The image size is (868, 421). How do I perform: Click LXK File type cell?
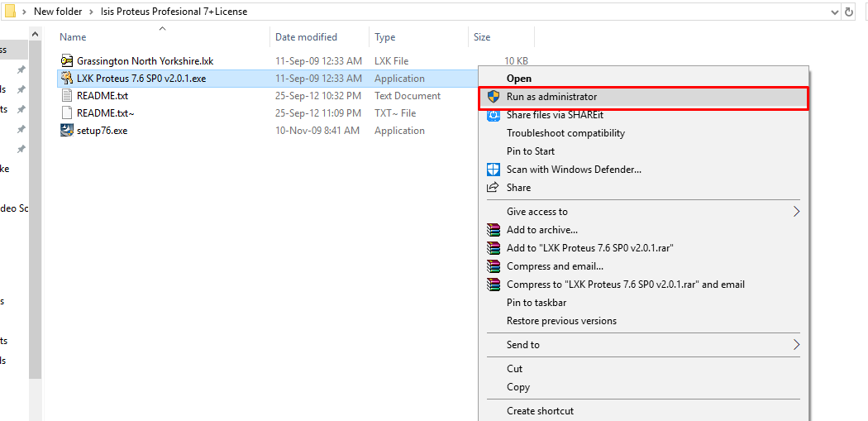(x=391, y=61)
